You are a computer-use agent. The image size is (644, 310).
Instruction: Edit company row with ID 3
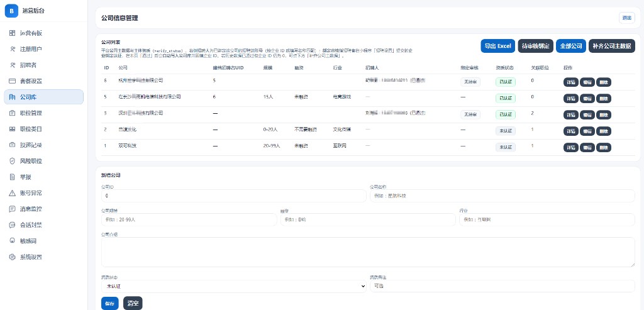click(587, 115)
